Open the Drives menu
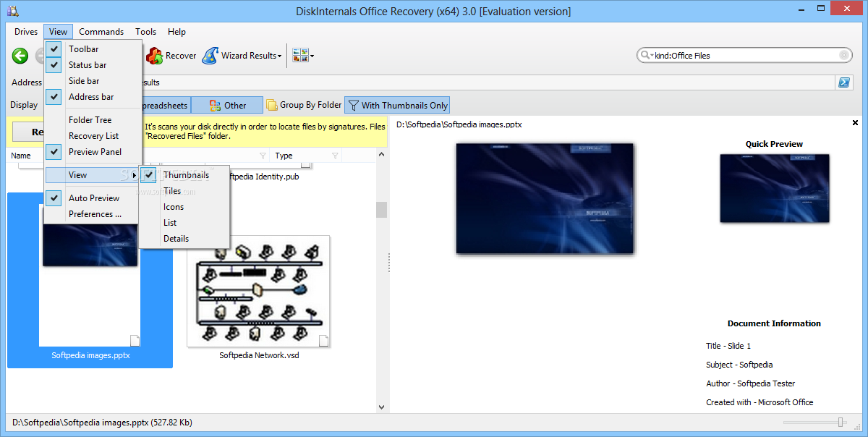Viewport: 868px width, 437px height. [x=26, y=32]
